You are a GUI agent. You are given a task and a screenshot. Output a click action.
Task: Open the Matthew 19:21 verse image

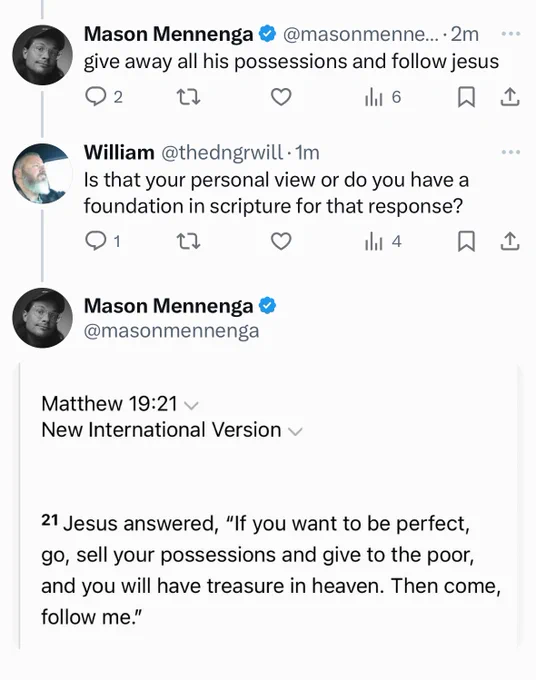pyautogui.click(x=269, y=507)
